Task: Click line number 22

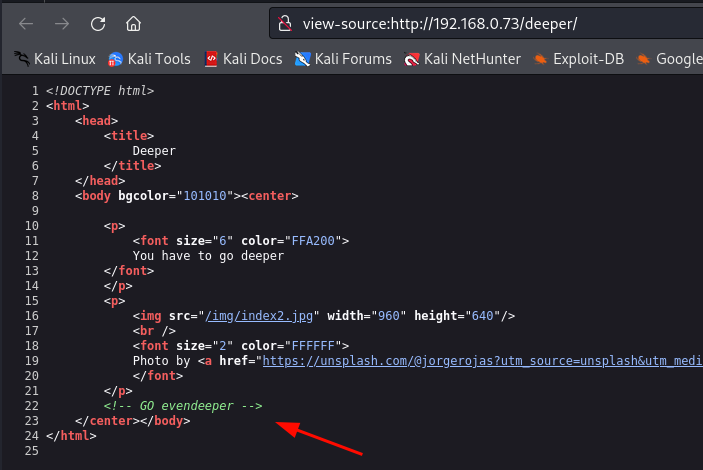Action: pyautogui.click(x=32, y=406)
